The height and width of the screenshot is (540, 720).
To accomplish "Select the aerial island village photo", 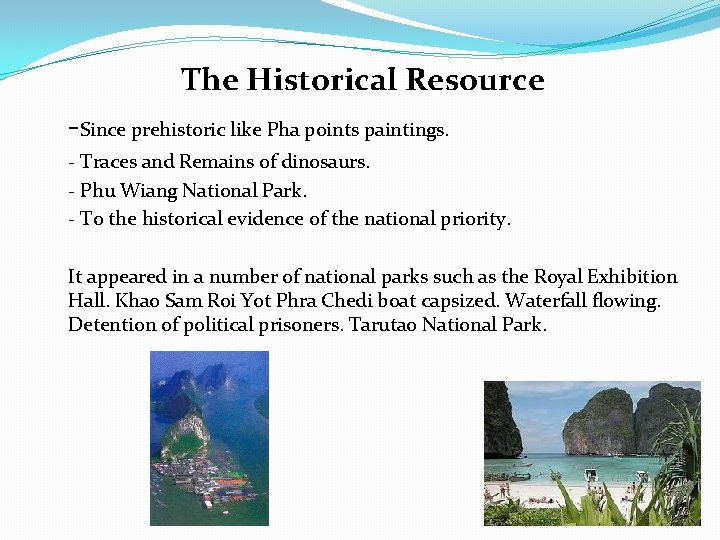I will point(209,439).
